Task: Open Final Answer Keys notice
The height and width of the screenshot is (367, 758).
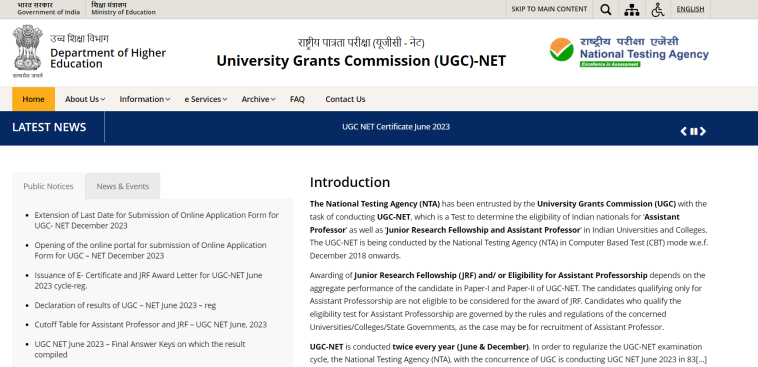Action: (x=140, y=349)
